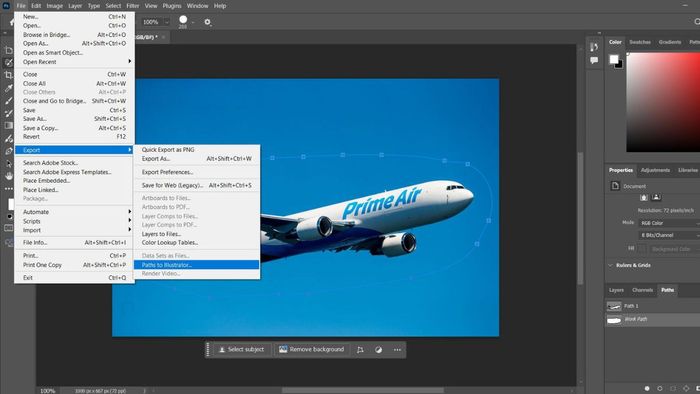Select the Pen tool in toolbar
Image resolution: width=700 pixels, height=394 pixels.
8,151
